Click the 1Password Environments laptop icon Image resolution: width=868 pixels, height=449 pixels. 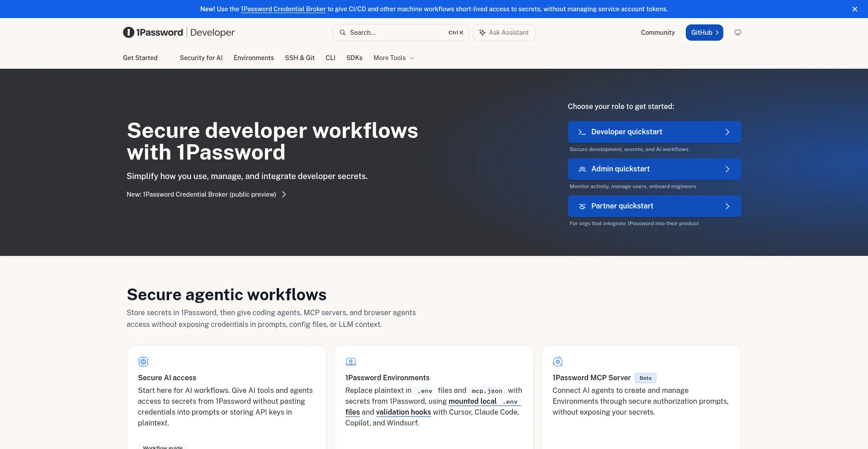click(x=351, y=362)
